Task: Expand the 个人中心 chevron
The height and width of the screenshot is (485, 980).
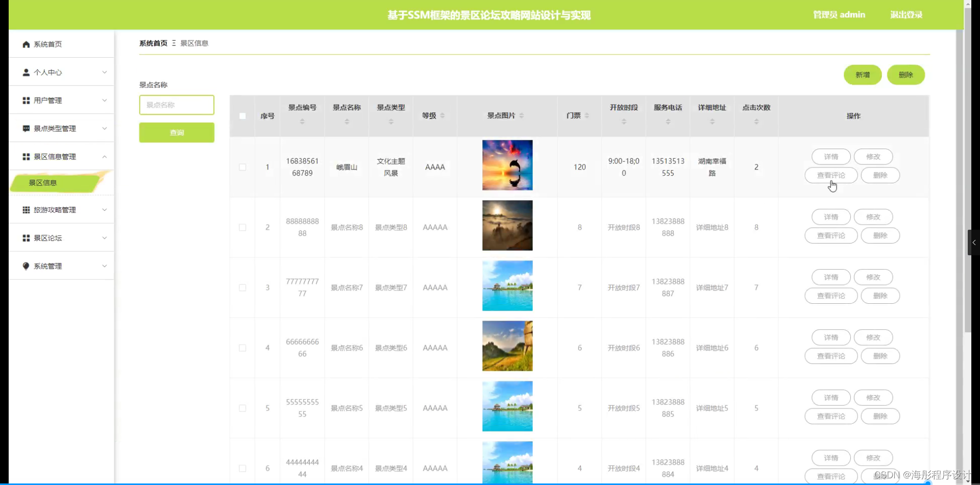Action: [x=104, y=72]
